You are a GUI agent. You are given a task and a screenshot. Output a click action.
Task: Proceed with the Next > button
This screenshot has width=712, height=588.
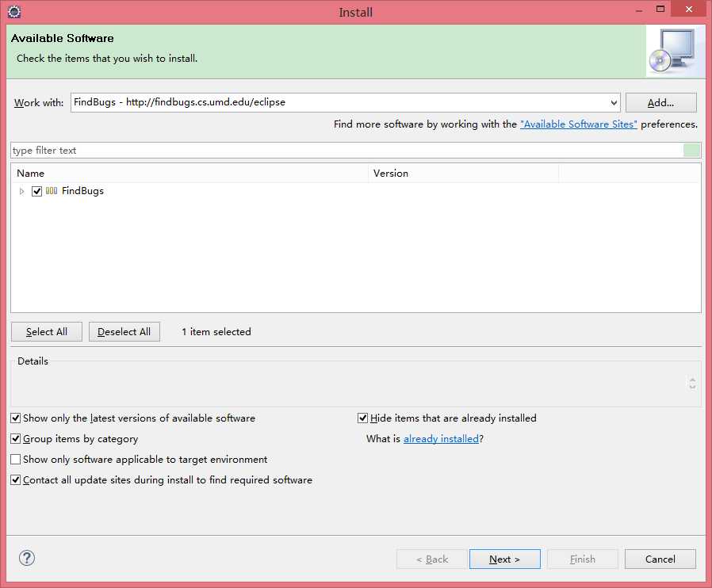[x=504, y=559]
